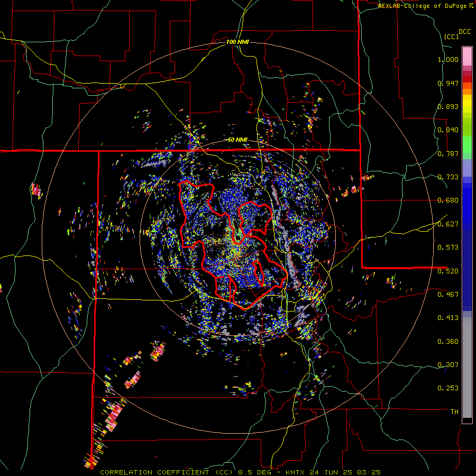Click the KMTX station identifier in caption
Viewport: 476px width, 476px height.
(296, 472)
